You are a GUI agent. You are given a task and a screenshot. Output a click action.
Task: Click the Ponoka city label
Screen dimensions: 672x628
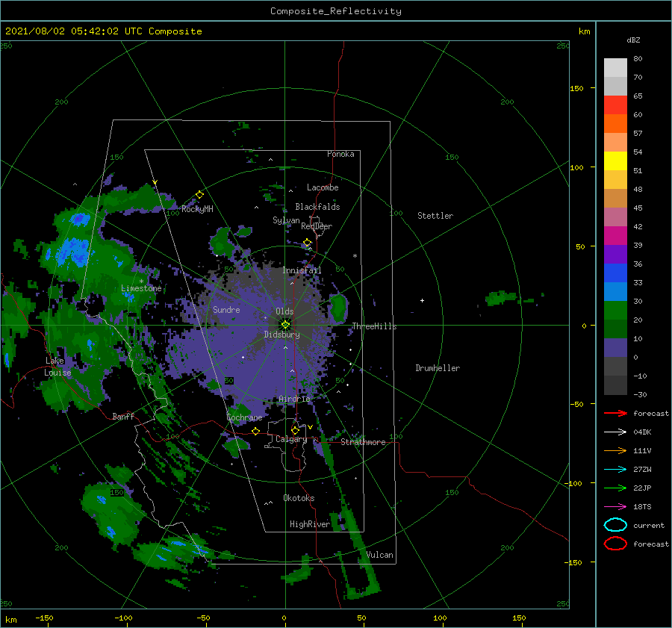point(340,154)
